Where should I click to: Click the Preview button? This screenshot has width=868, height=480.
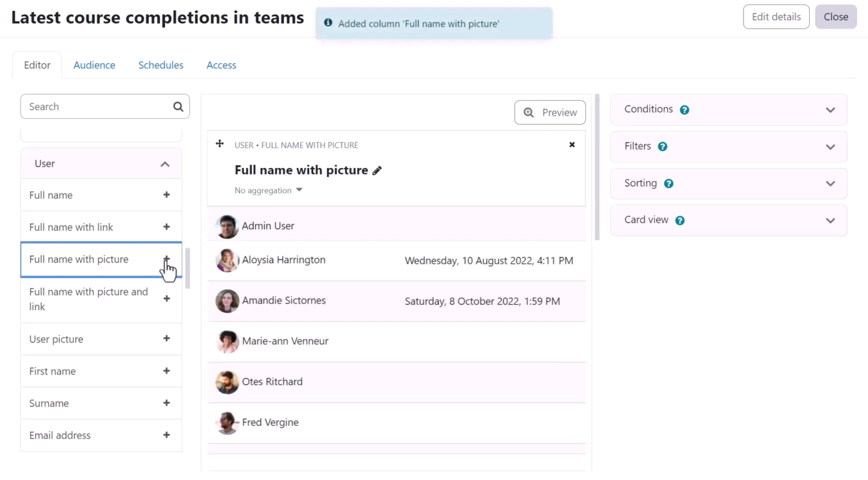pos(550,112)
